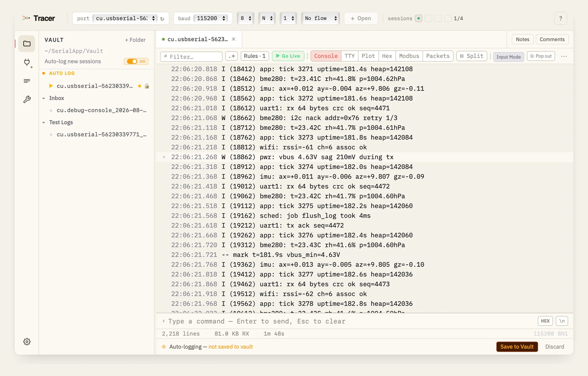588x376 pixels.
Task: Click the command input field
Action: coord(348,321)
